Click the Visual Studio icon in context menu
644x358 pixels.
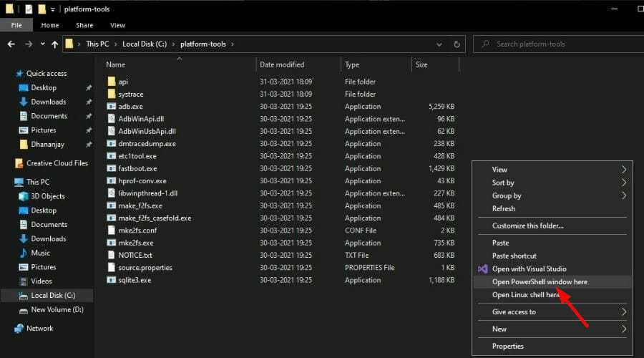(x=482, y=269)
